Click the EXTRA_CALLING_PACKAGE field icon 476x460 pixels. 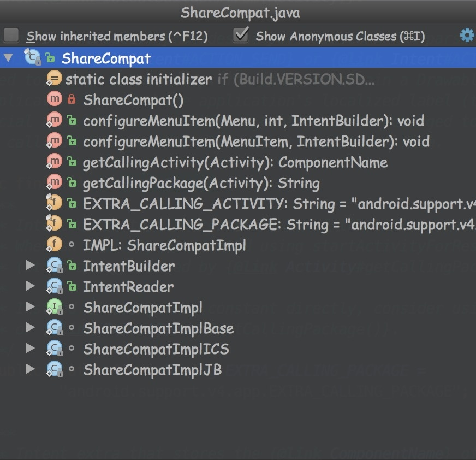click(x=54, y=223)
